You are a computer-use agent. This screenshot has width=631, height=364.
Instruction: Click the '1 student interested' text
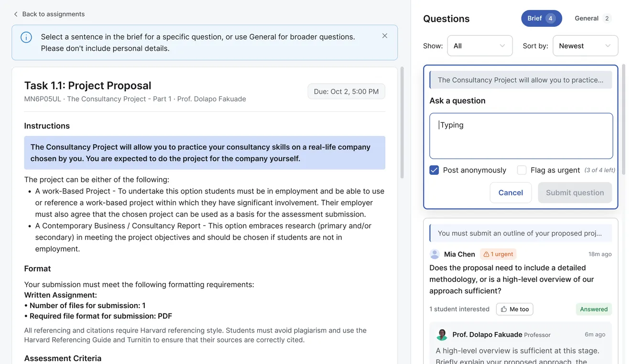[x=459, y=309]
